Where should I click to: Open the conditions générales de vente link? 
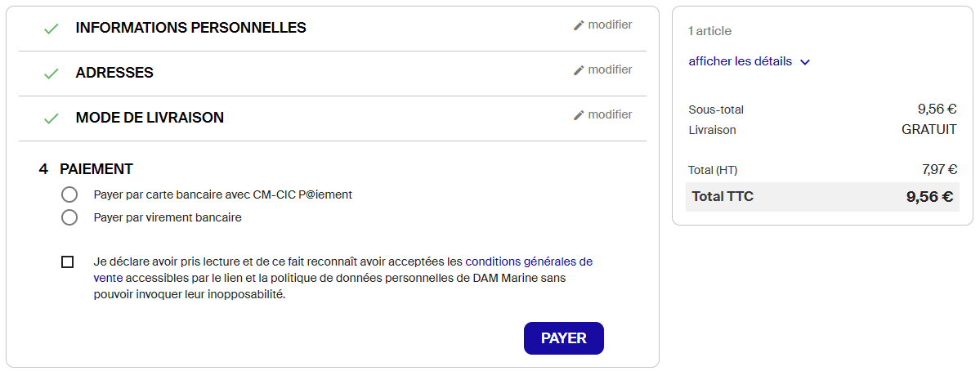(528, 262)
